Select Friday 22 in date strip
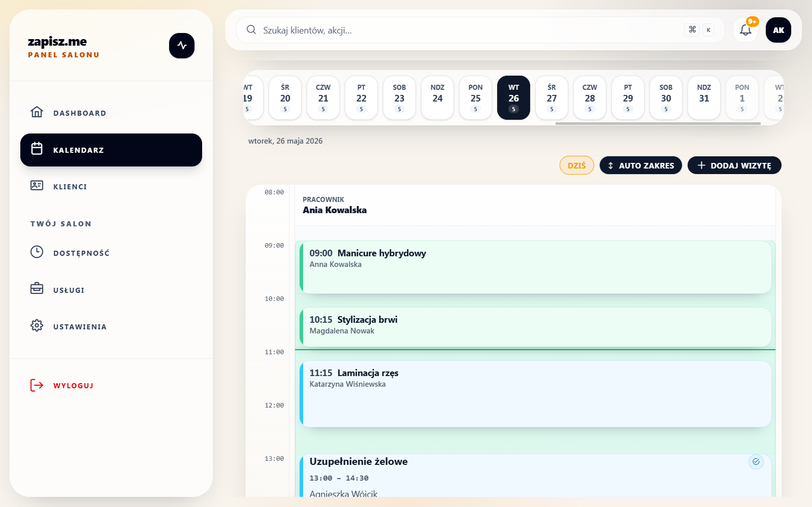The width and height of the screenshot is (812, 507). click(362, 98)
